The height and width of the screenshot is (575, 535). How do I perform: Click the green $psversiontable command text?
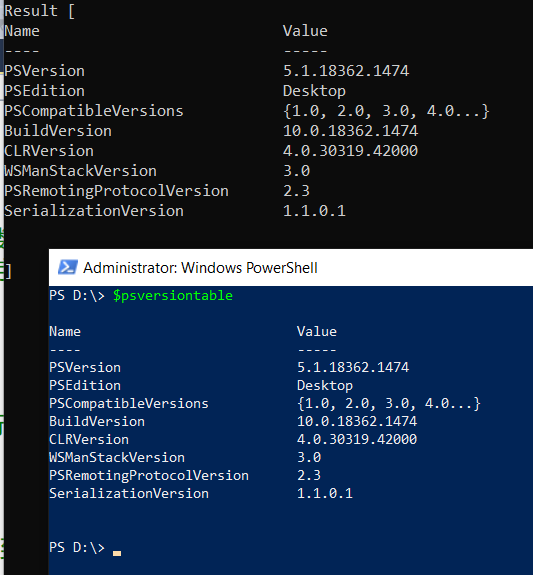[173, 296]
